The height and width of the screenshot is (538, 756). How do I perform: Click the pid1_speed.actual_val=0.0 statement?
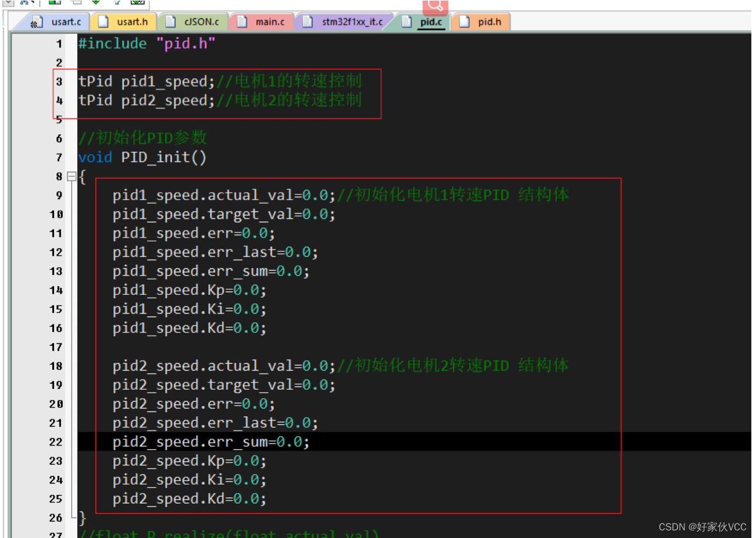[x=224, y=195]
